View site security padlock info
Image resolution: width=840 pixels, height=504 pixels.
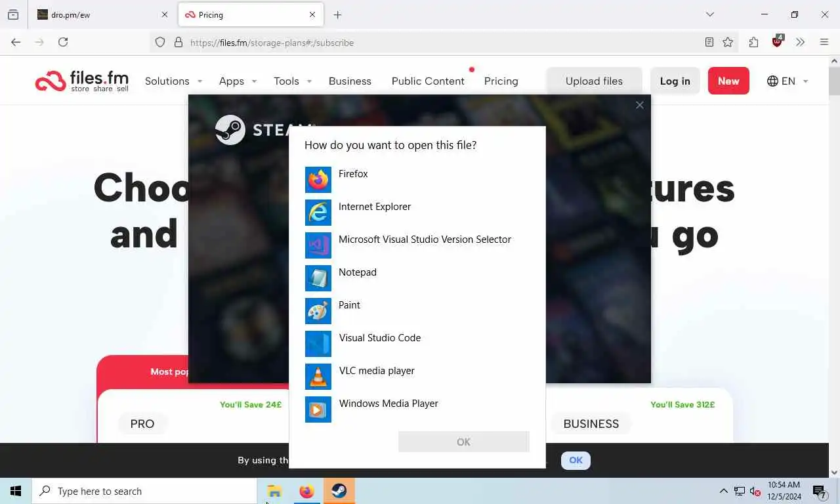178,42
